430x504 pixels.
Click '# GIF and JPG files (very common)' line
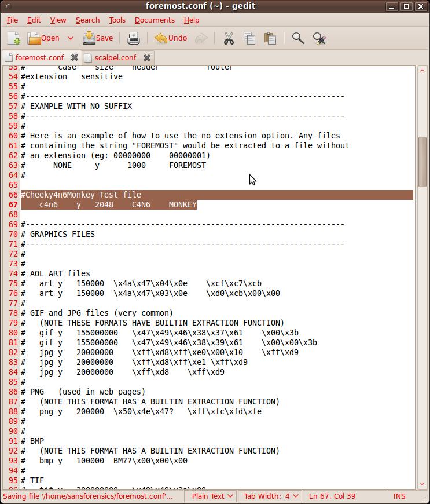(x=97, y=313)
